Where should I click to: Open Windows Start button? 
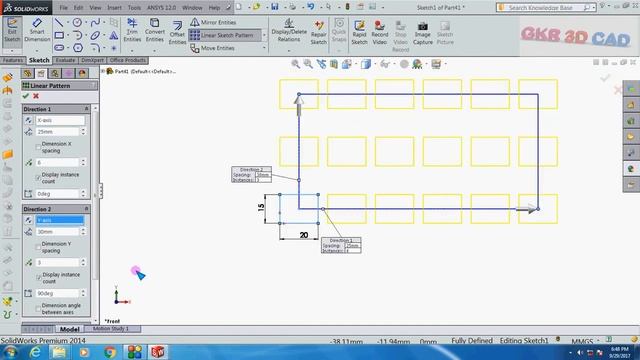(10, 352)
